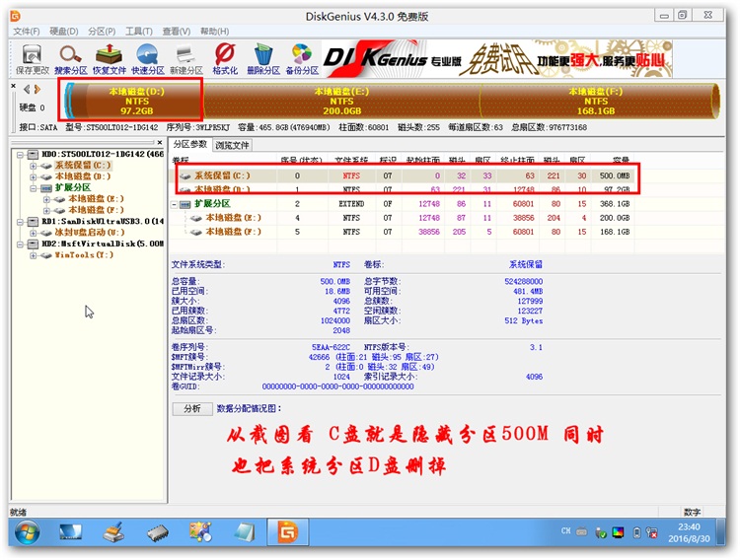Select 本地磁盘(E:) row in partition table
The image size is (740, 560).
pyautogui.click(x=402, y=218)
